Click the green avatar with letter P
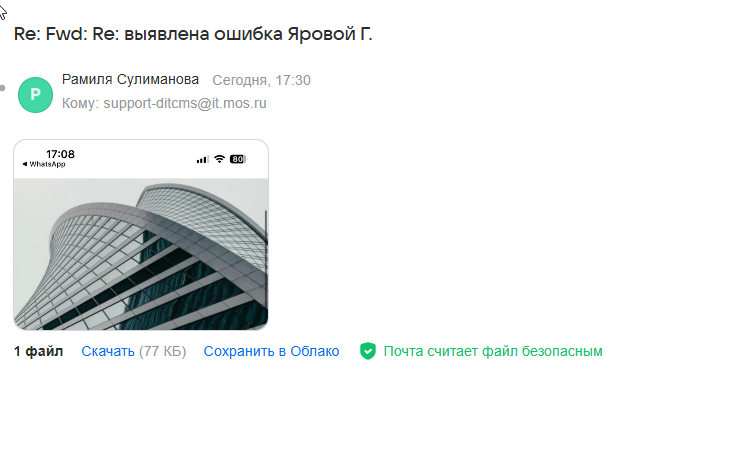 35,95
